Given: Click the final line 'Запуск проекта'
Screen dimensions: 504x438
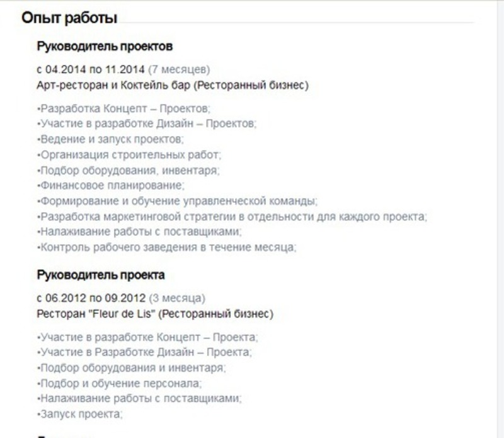Looking at the screenshot, I should pos(80,414).
